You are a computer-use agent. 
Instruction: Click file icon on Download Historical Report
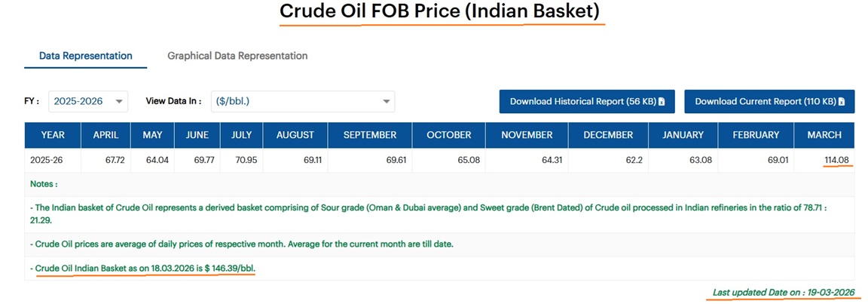coord(662,102)
